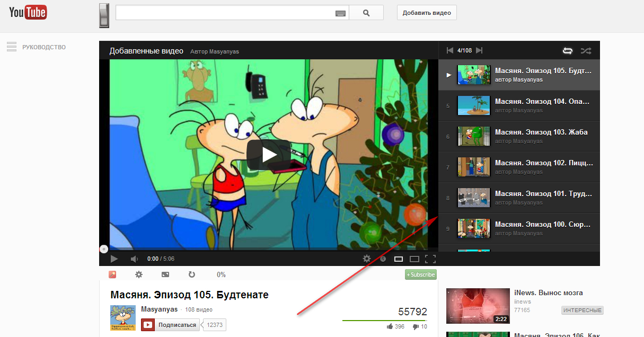This screenshot has height=337, width=644.
Task: Click red magic wand extension icon
Action: coord(112,274)
